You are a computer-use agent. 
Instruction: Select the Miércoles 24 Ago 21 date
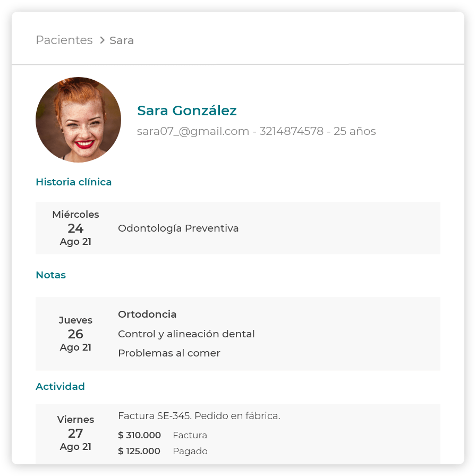tap(75, 228)
